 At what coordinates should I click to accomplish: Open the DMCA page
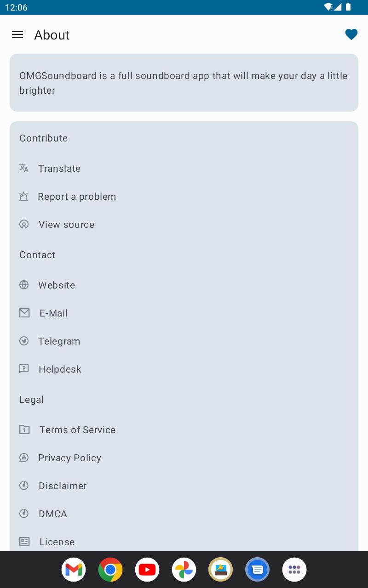tap(53, 514)
